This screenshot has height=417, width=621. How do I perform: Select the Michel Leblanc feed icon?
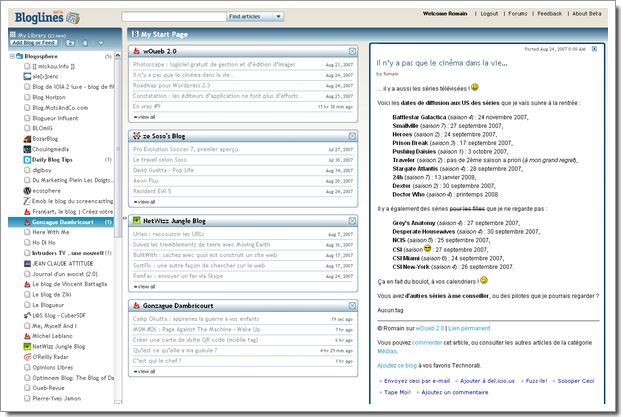click(27, 336)
